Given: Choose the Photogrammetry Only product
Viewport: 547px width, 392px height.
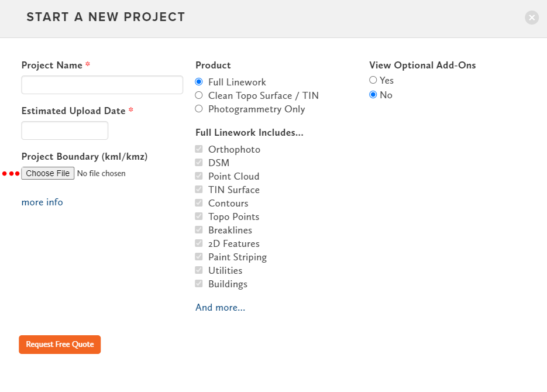Looking at the screenshot, I should [199, 109].
